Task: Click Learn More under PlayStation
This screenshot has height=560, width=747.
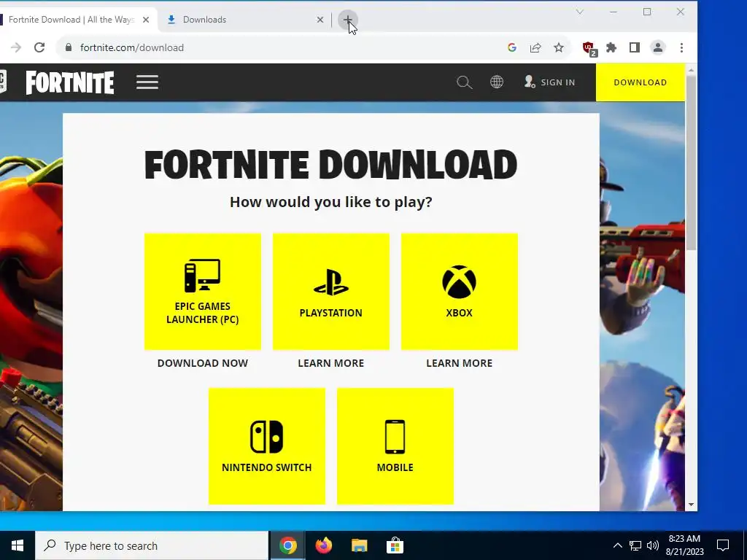Action: click(331, 363)
